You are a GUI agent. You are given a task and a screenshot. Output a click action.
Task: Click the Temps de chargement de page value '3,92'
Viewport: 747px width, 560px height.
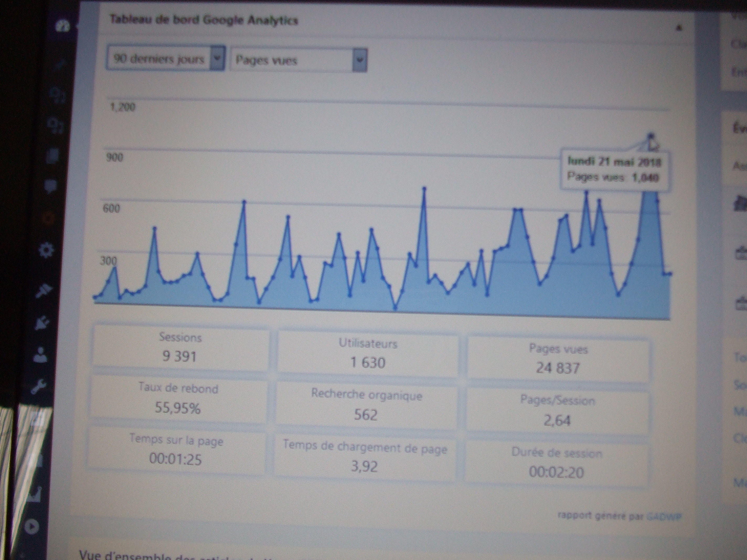point(364,466)
